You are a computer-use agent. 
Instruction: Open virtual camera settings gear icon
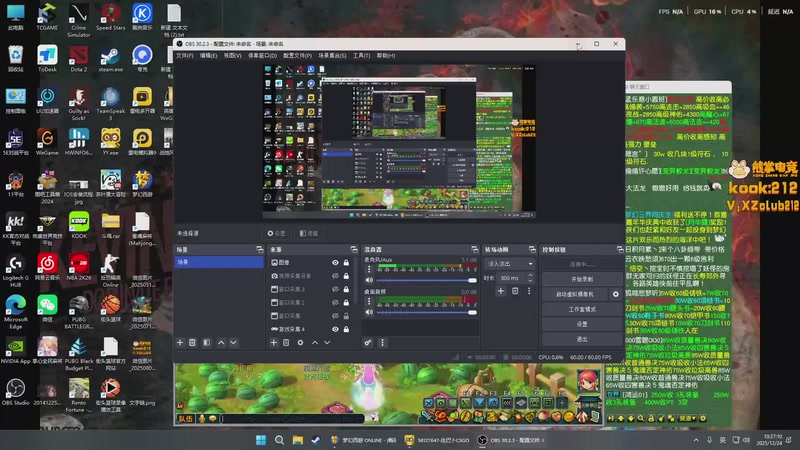tap(616, 294)
